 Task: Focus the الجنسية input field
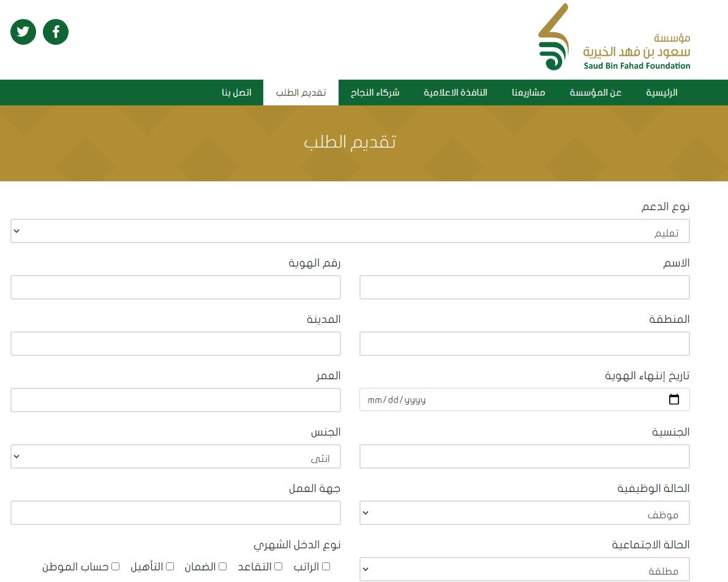pyautogui.click(x=525, y=456)
